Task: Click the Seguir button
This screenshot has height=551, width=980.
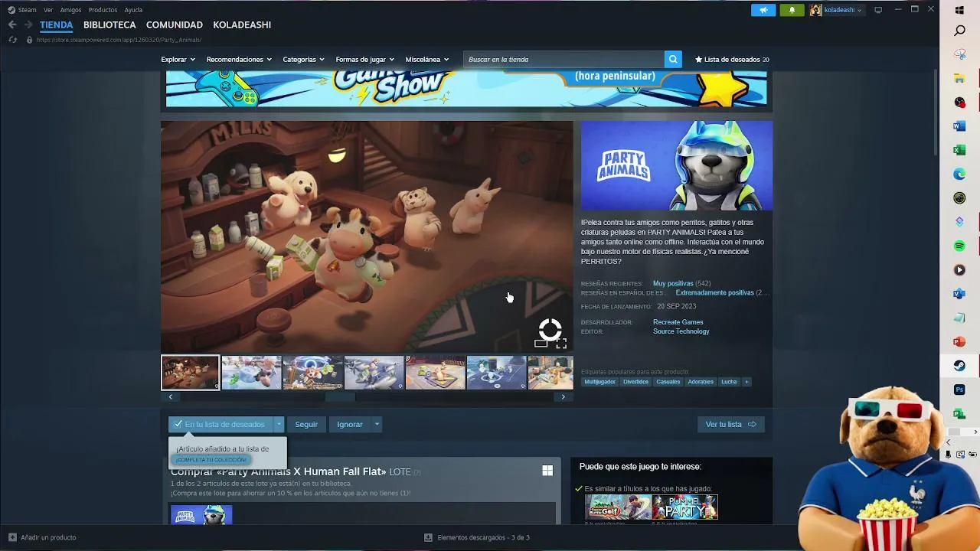Action: [x=306, y=424]
